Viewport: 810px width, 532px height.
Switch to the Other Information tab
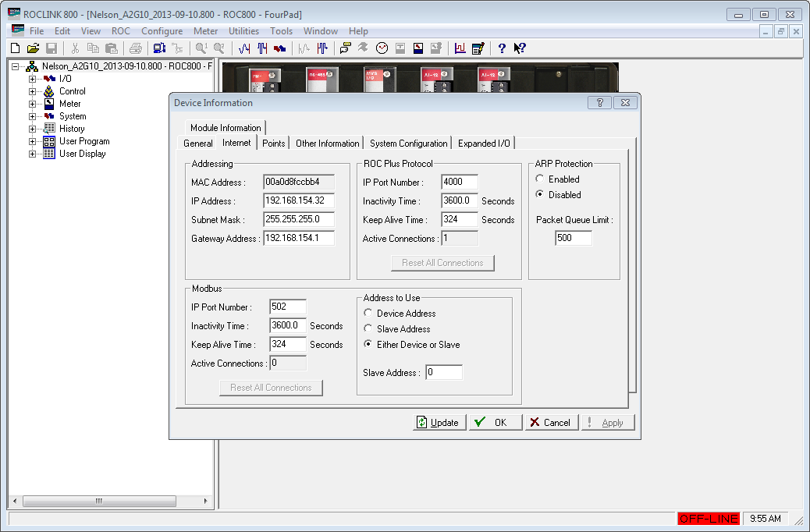click(327, 143)
